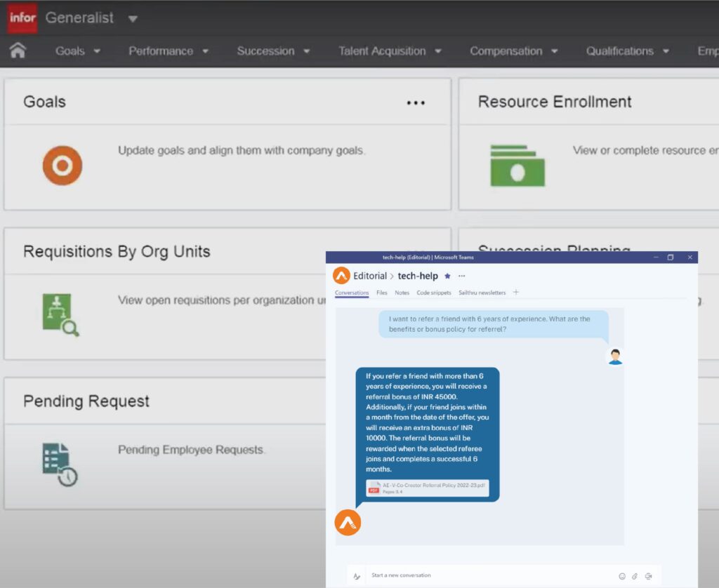Click the Start a new conversation field
Viewport: 719px width, 588px height.
tap(491, 575)
